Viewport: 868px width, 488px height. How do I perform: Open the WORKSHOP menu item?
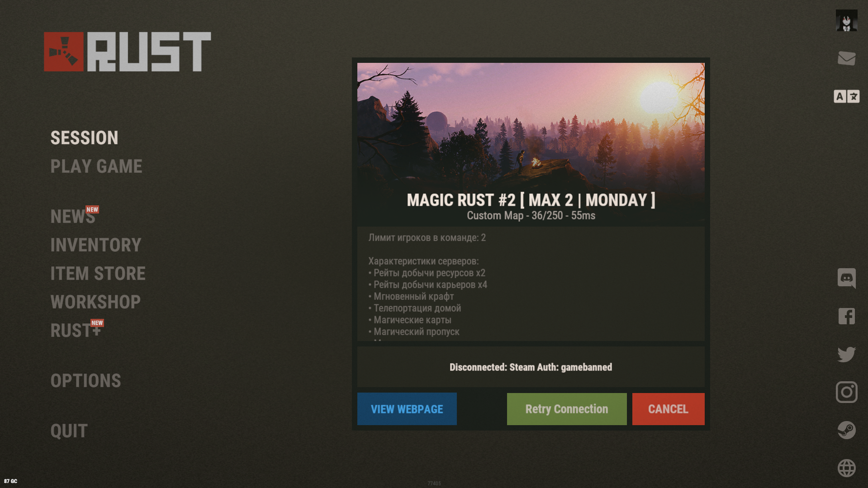[95, 302]
